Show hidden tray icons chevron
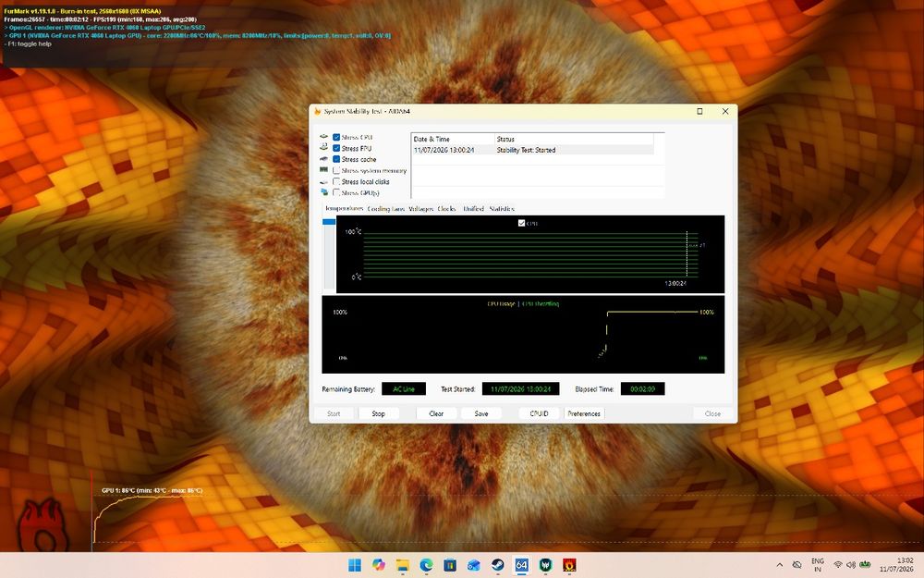Image resolution: width=924 pixels, height=578 pixels. pyautogui.click(x=780, y=565)
